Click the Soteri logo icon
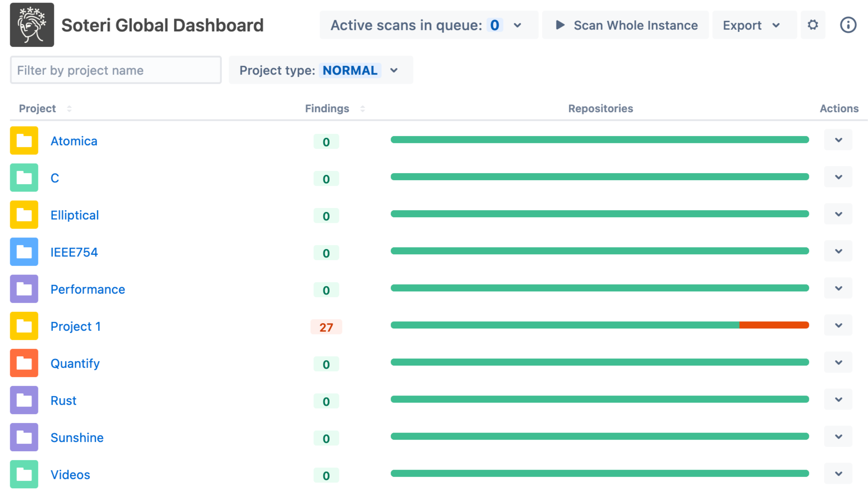The width and height of the screenshot is (868, 494). 32,25
